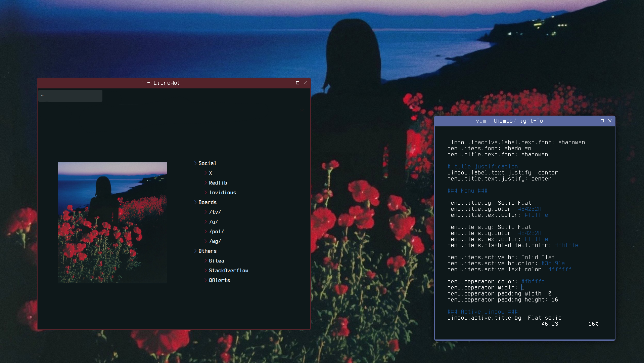The height and width of the screenshot is (363, 644).
Task: Maximize the vim terminal window
Action: point(602,121)
